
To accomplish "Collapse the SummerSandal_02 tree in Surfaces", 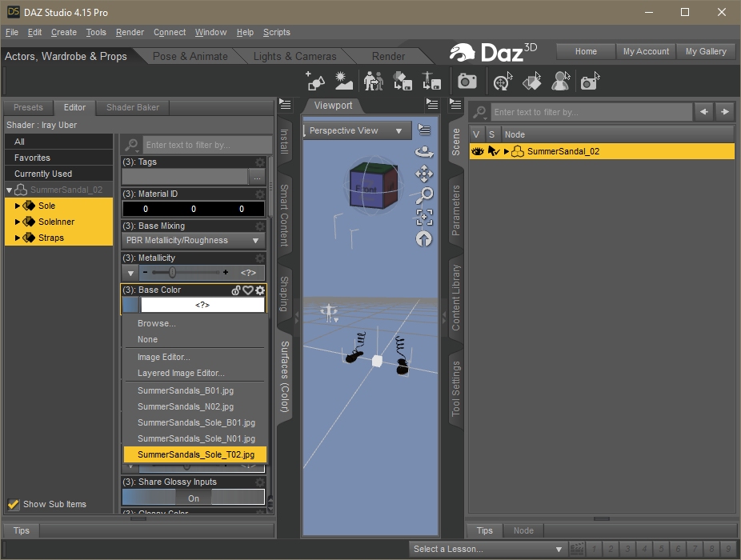I will (x=9, y=190).
